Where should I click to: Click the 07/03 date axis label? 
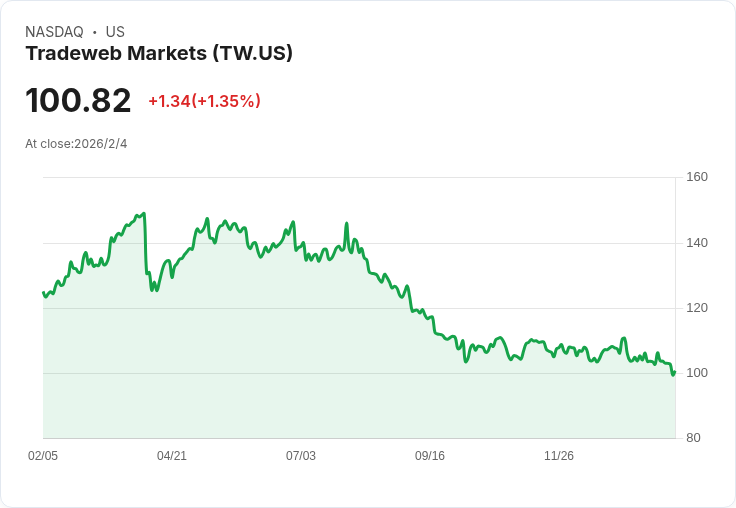301,456
